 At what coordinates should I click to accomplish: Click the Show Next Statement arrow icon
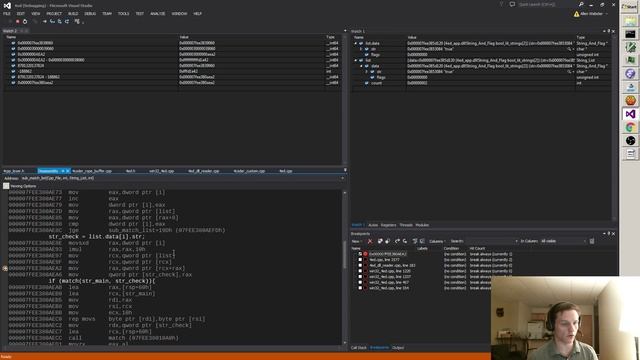click(44, 21)
